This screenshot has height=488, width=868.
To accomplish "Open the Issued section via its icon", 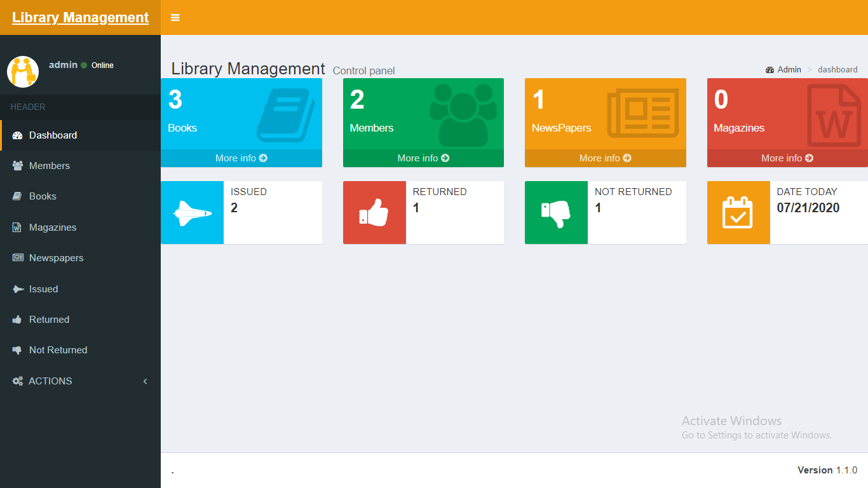I will [x=17, y=288].
